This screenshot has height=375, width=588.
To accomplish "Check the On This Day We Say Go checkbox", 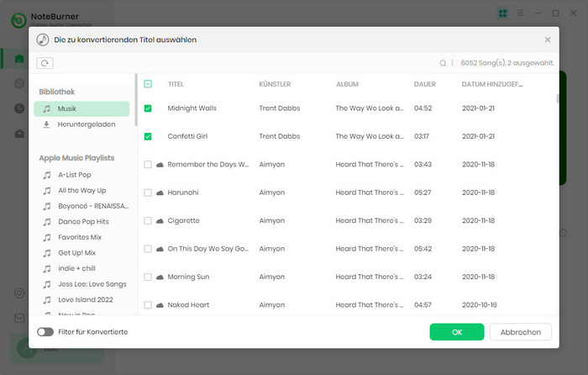I will [x=148, y=249].
